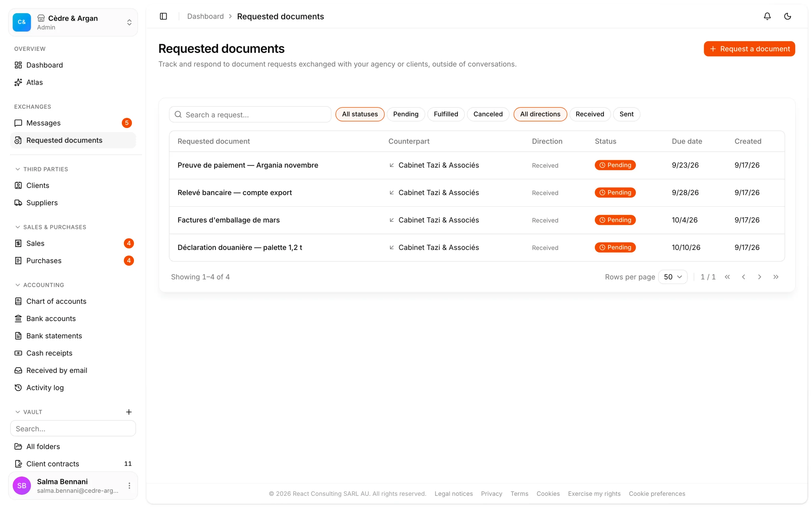Click the Chart of accounts icon
The image size is (812, 508).
(18, 301)
